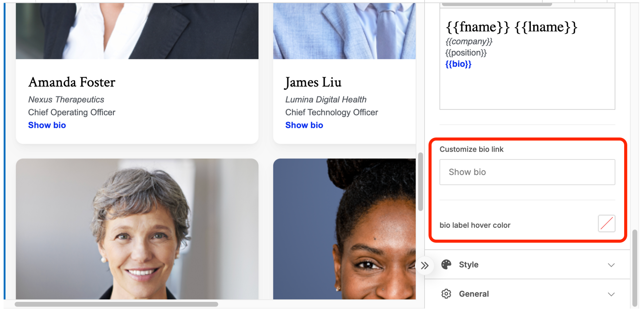
Task: Click the {{fname}} {{lname}} heading in the template
Action: click(511, 27)
